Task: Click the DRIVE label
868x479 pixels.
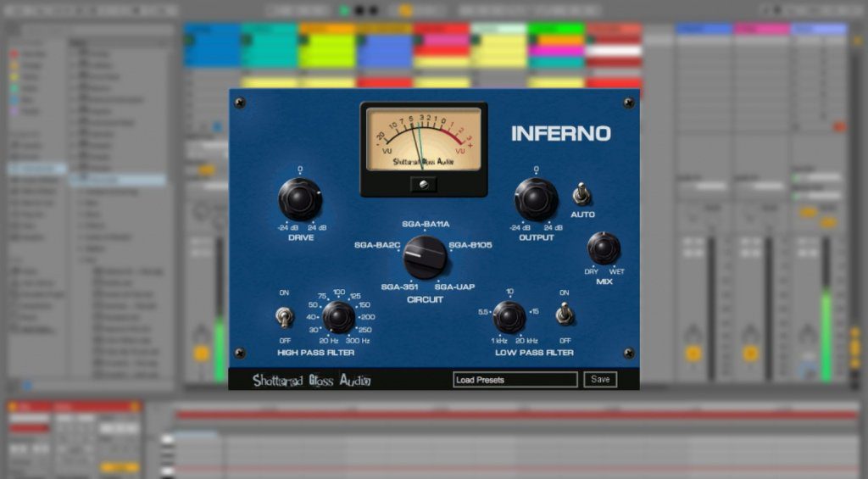Action: [x=301, y=237]
